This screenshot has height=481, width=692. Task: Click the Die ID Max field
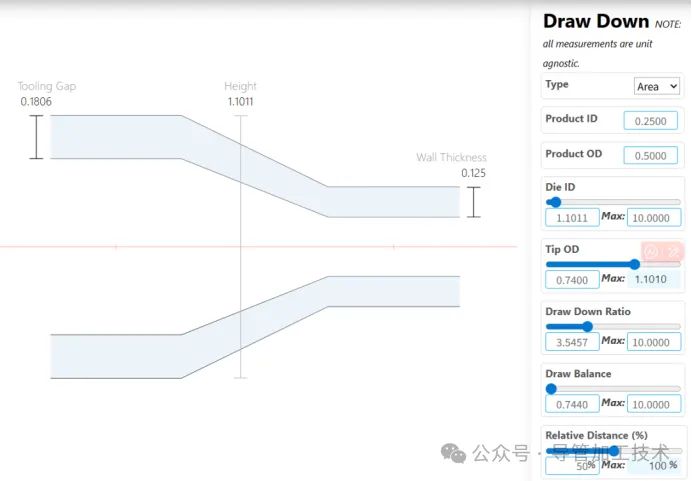(x=653, y=217)
